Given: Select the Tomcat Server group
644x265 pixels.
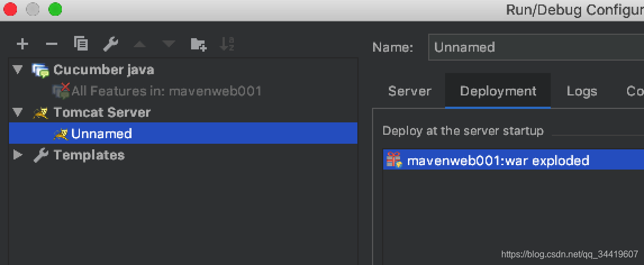Looking at the screenshot, I should pyautogui.click(x=102, y=112).
